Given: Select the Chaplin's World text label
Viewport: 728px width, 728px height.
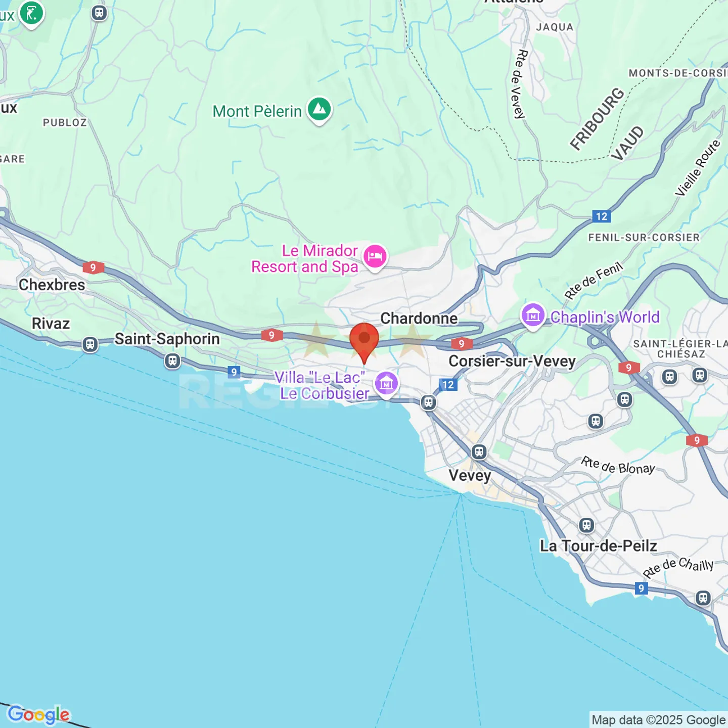Looking at the screenshot, I should 605,317.
